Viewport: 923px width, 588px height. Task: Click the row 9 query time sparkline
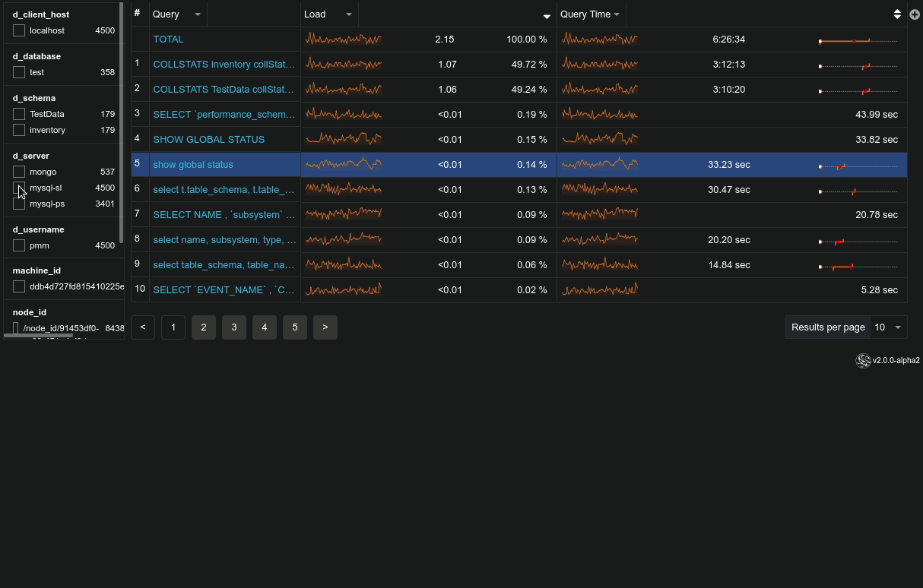click(x=599, y=265)
